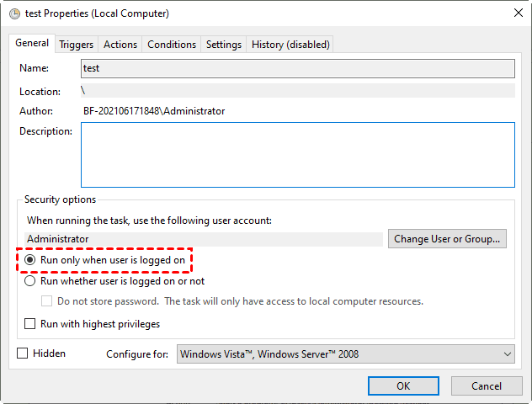Enable Run with highest privileges
Viewport: 532px width, 404px height.
31,324
